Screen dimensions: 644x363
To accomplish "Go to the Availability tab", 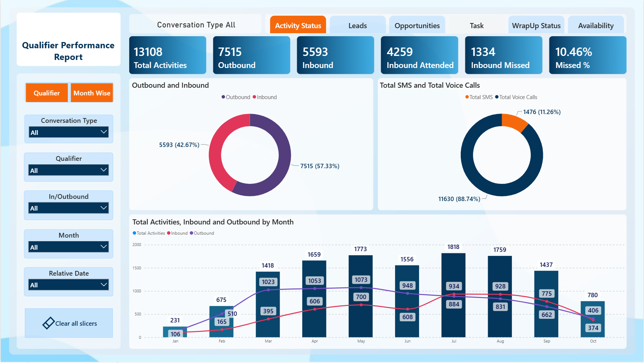I will coord(596,25).
